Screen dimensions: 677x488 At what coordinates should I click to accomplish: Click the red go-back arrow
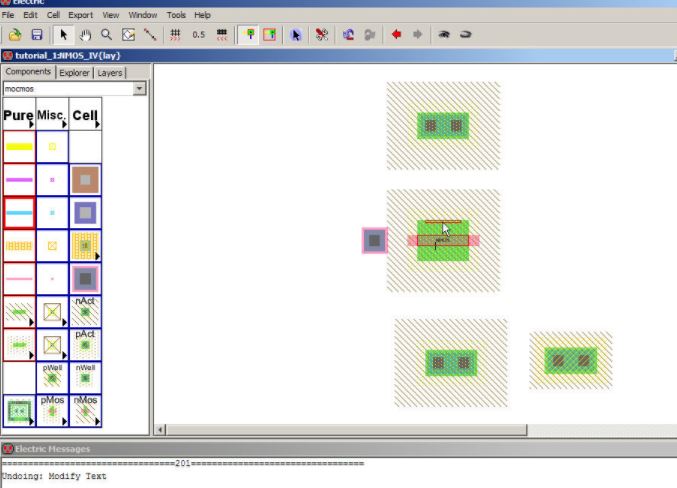396,35
